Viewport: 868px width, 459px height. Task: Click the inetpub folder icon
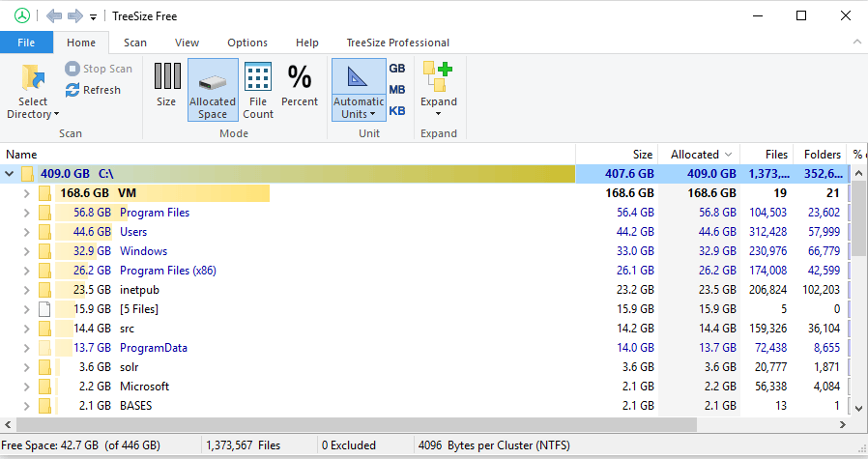pos(44,290)
